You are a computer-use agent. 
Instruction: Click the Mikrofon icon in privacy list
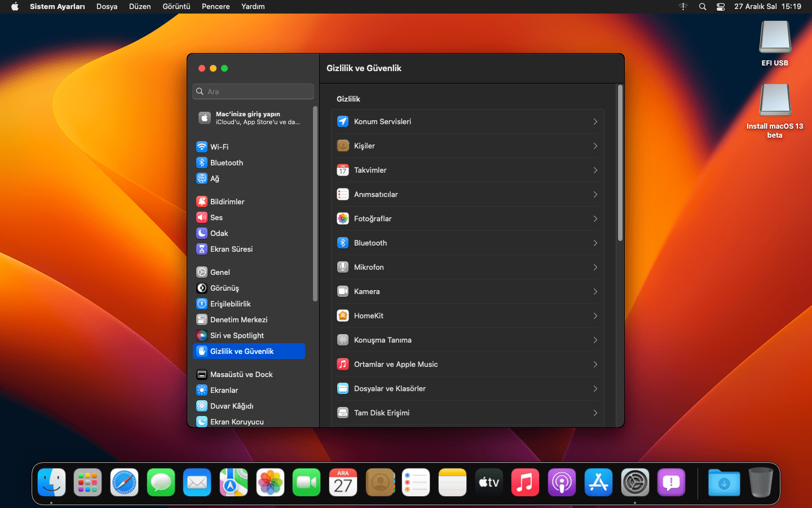click(343, 267)
